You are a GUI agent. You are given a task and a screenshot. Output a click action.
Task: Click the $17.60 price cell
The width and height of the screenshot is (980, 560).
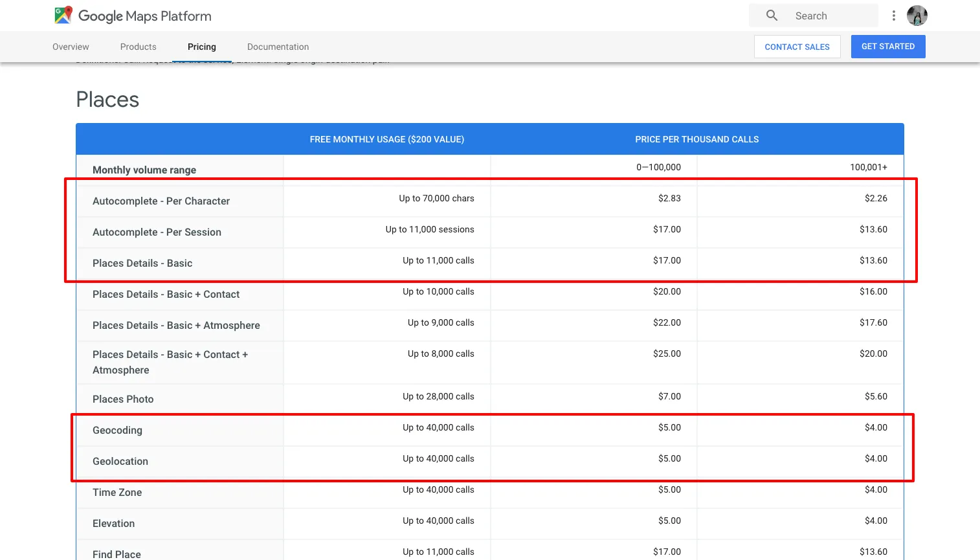point(874,322)
